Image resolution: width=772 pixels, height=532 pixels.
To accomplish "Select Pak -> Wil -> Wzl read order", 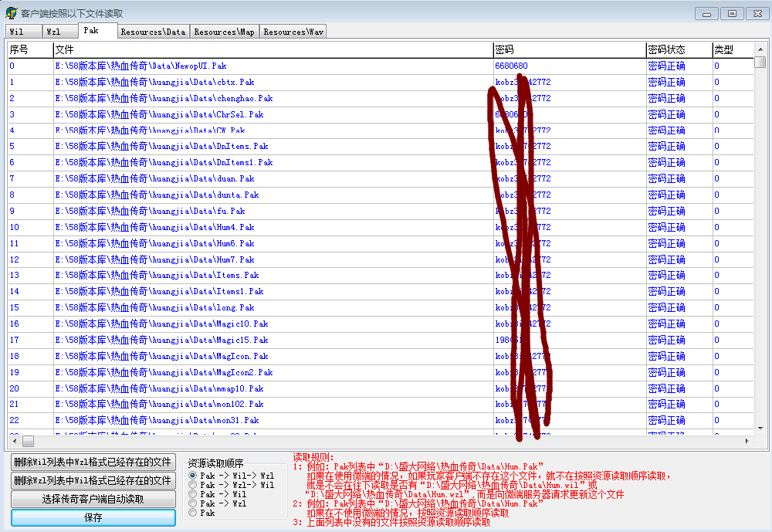I will coord(193,476).
